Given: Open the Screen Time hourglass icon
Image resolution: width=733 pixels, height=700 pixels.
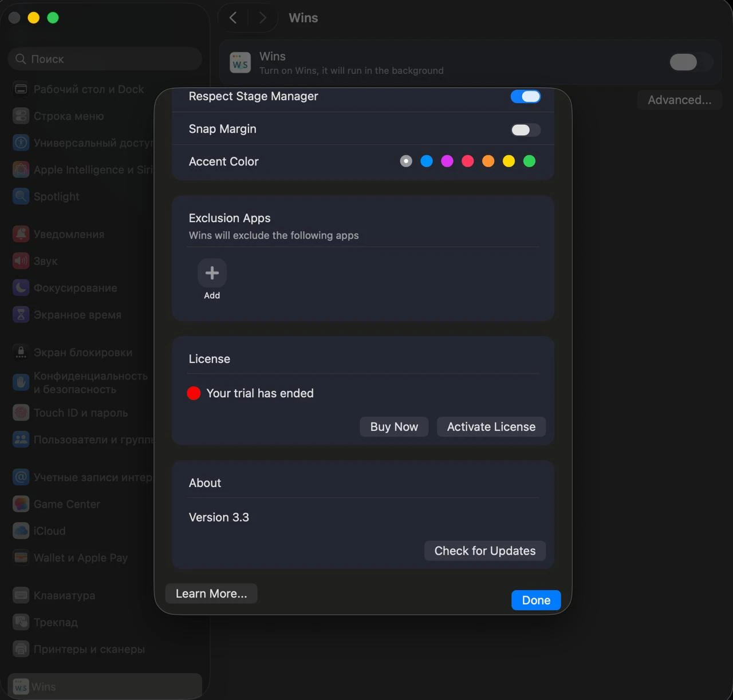Looking at the screenshot, I should click(21, 315).
